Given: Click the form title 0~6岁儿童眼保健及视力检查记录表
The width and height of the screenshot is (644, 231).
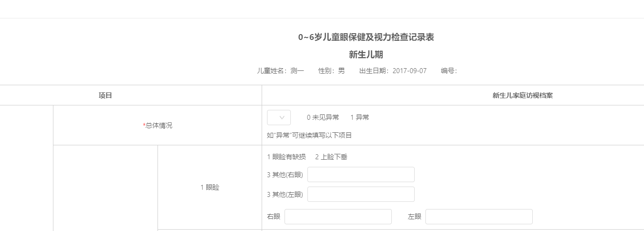Looking at the screenshot, I should point(366,37).
